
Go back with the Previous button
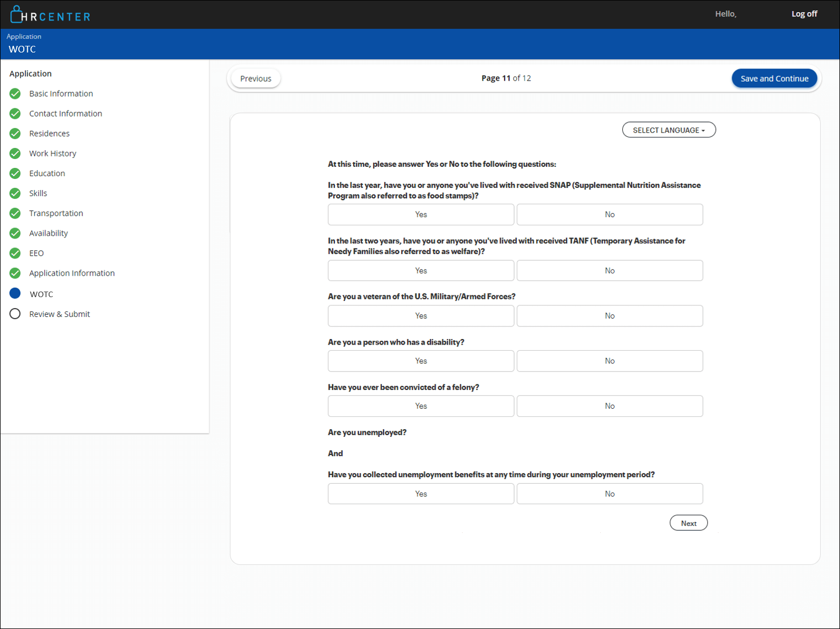[255, 78]
